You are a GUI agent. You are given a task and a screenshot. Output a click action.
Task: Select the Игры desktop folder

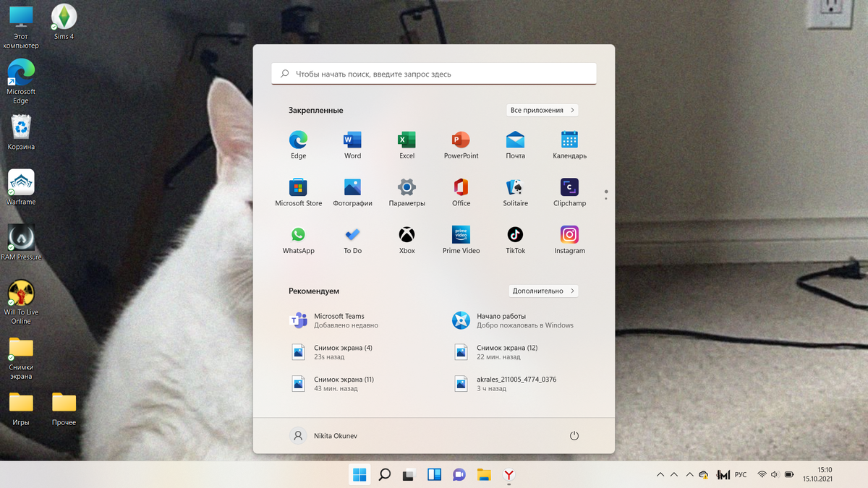point(21,409)
